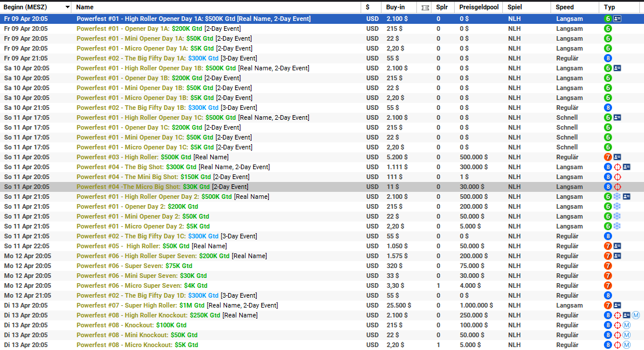
Task: Select Powerfest #06 Mini Super Seven tournament
Action: tap(322, 276)
